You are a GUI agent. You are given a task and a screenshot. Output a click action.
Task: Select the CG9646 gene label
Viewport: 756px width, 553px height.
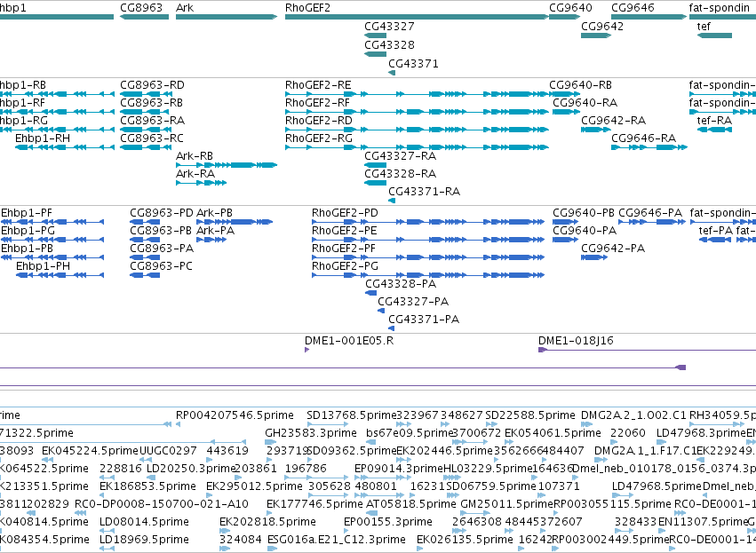pos(633,8)
